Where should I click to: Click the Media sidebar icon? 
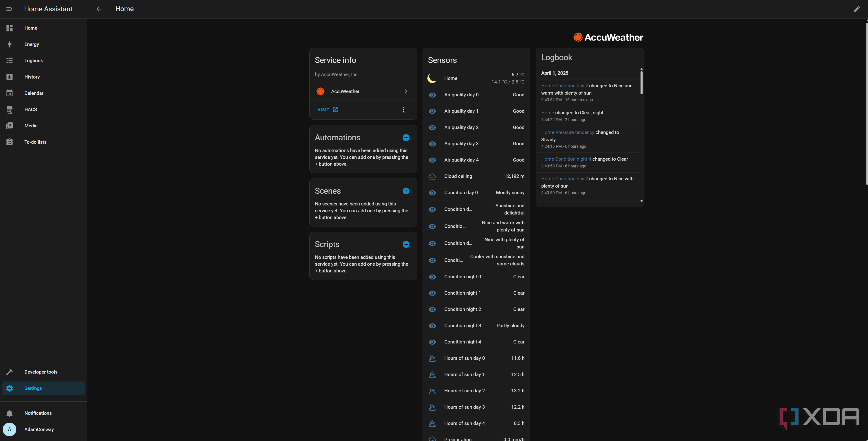pyautogui.click(x=10, y=126)
